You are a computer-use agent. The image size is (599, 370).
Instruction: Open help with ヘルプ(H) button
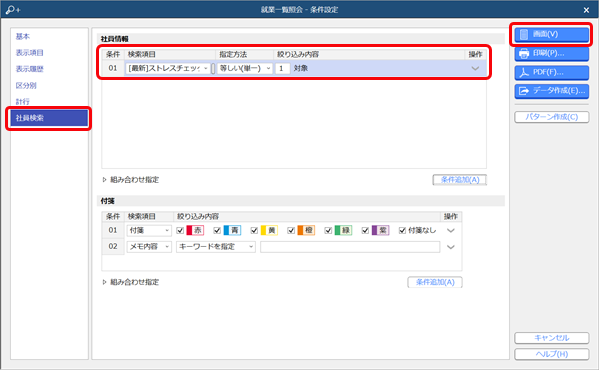(551, 354)
